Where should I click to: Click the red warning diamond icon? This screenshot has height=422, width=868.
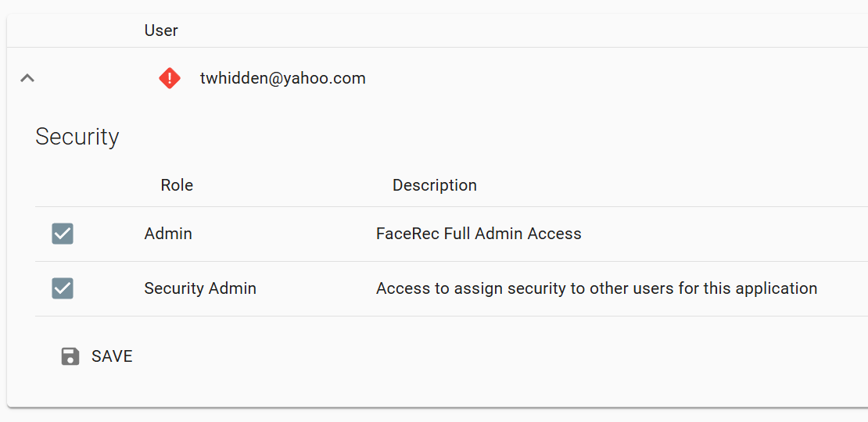coord(170,78)
